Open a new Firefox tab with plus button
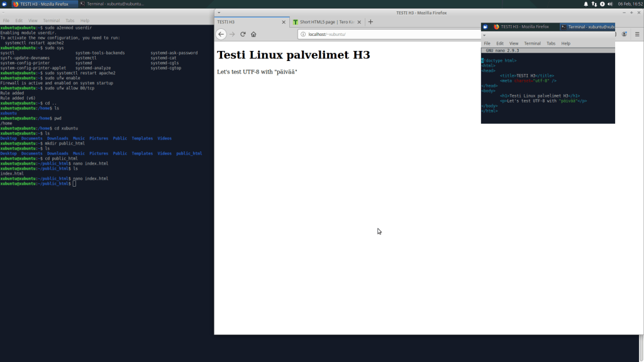644x362 pixels. [x=370, y=22]
